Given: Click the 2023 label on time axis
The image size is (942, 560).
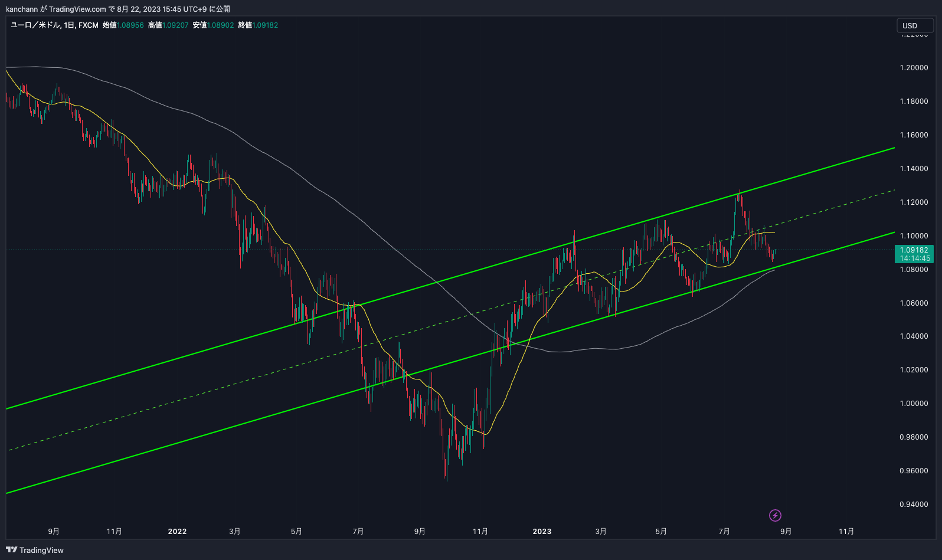Looking at the screenshot, I should pos(542,532).
